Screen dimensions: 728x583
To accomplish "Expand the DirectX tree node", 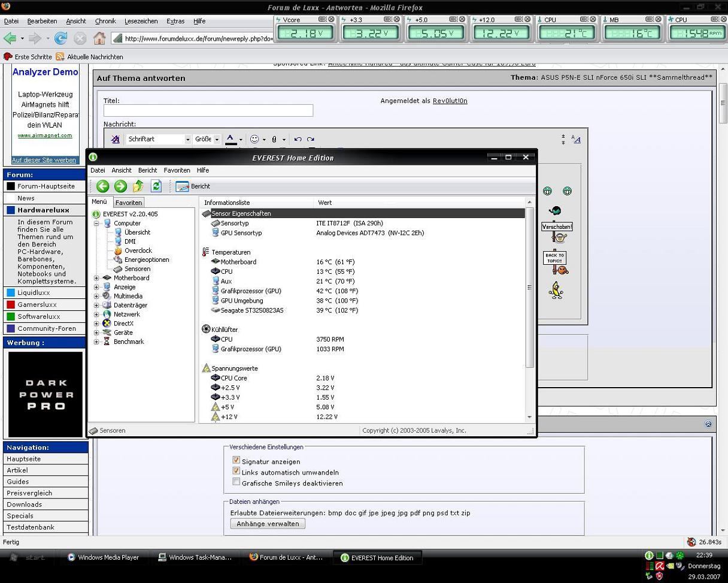I will [x=96, y=324].
